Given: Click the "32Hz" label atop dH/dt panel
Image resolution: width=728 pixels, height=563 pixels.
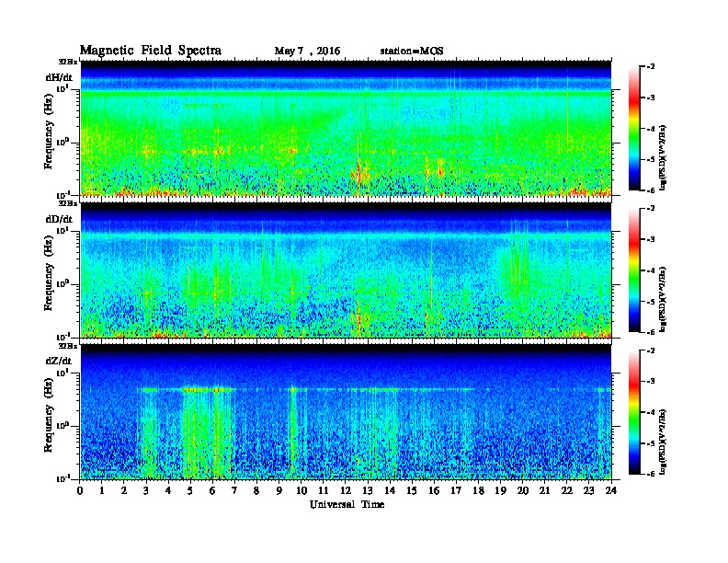Looking at the screenshot, I should point(68,62).
